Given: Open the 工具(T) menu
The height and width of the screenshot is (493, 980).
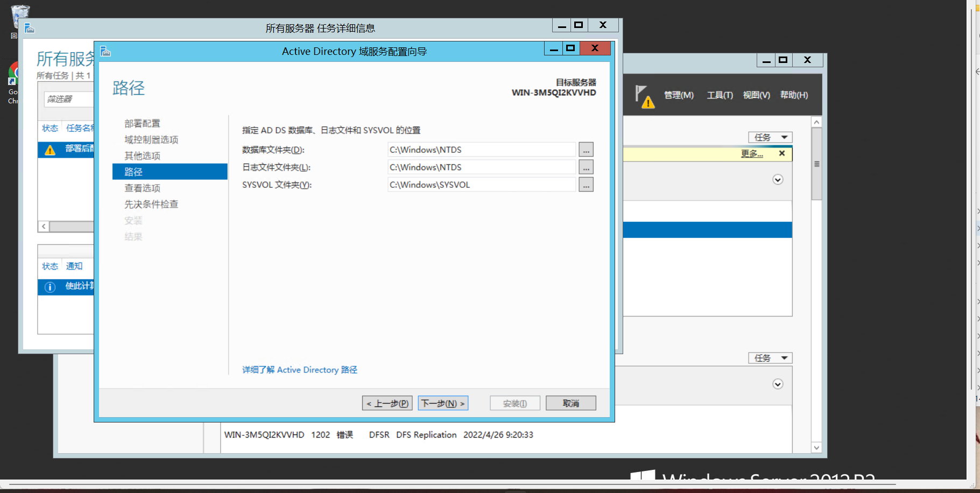Looking at the screenshot, I should pyautogui.click(x=720, y=95).
